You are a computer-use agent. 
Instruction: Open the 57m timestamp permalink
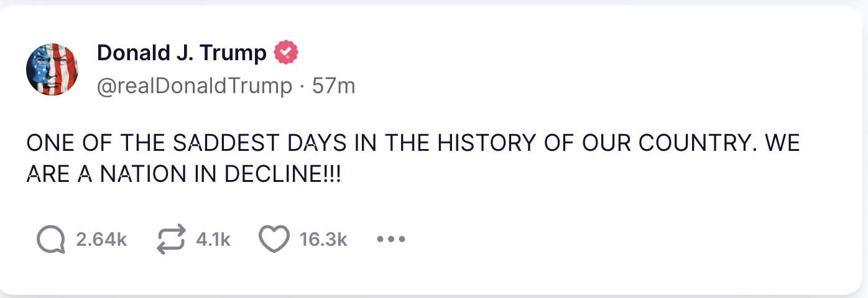[333, 86]
